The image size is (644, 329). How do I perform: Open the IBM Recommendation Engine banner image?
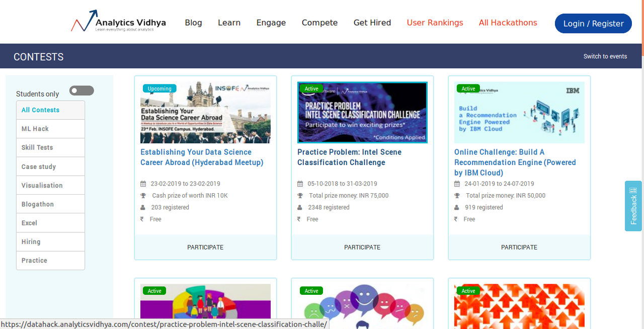pyautogui.click(x=519, y=113)
